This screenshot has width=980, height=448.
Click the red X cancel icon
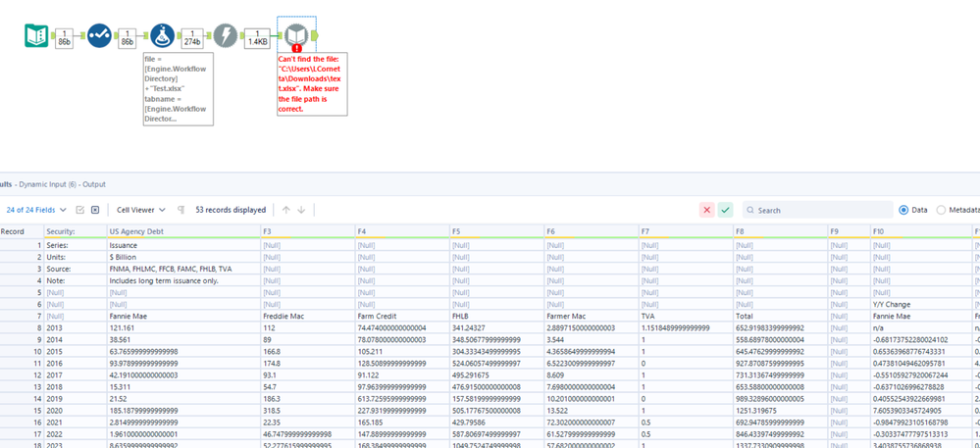coord(707,210)
